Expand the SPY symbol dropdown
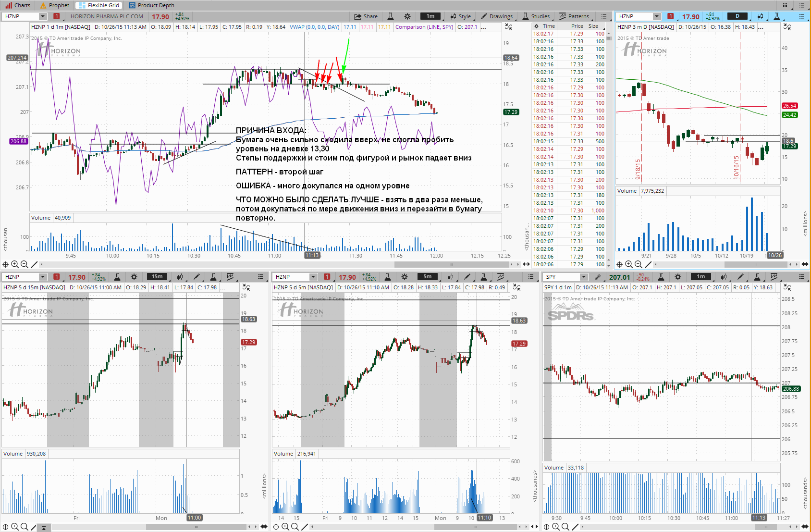This screenshot has width=811, height=532. (584, 277)
